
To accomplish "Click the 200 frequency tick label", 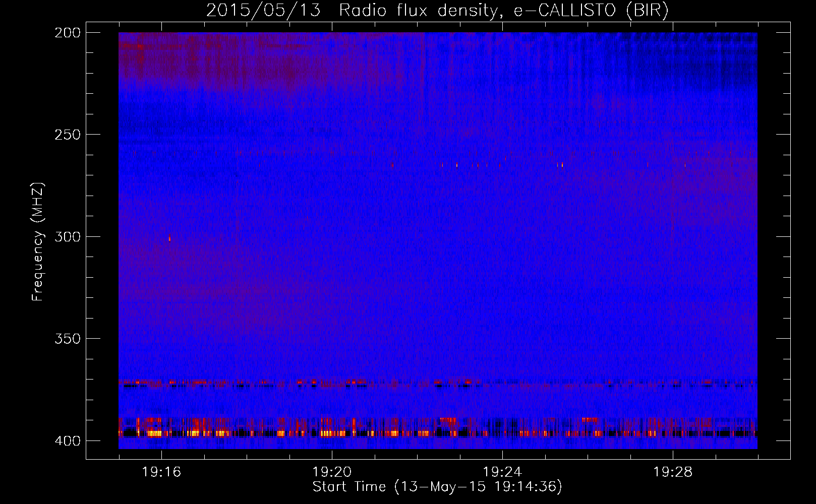I will [x=68, y=33].
